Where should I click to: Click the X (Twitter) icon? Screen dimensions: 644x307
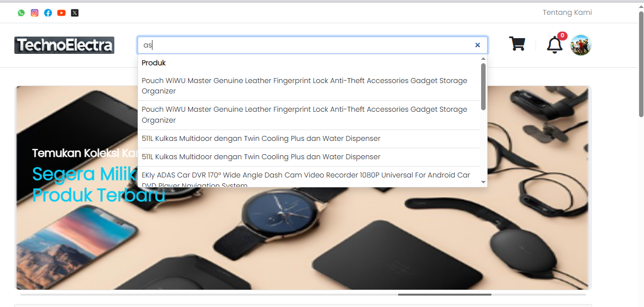[75, 13]
